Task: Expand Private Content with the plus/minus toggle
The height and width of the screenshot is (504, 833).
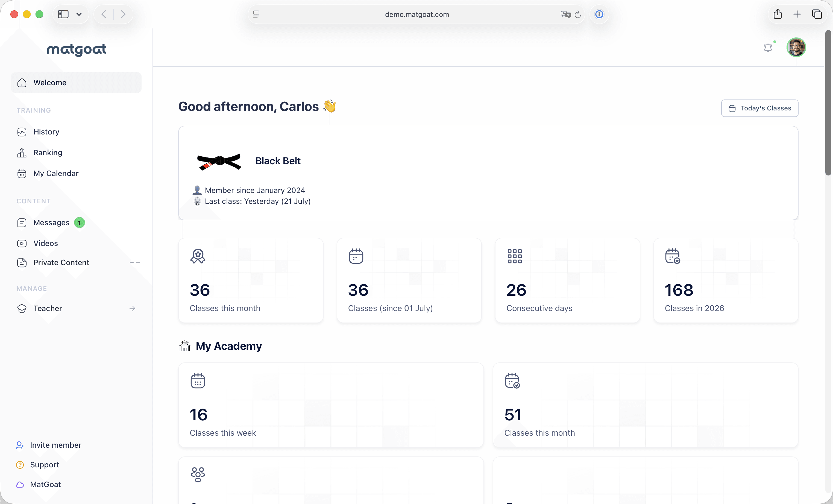Action: (135, 262)
